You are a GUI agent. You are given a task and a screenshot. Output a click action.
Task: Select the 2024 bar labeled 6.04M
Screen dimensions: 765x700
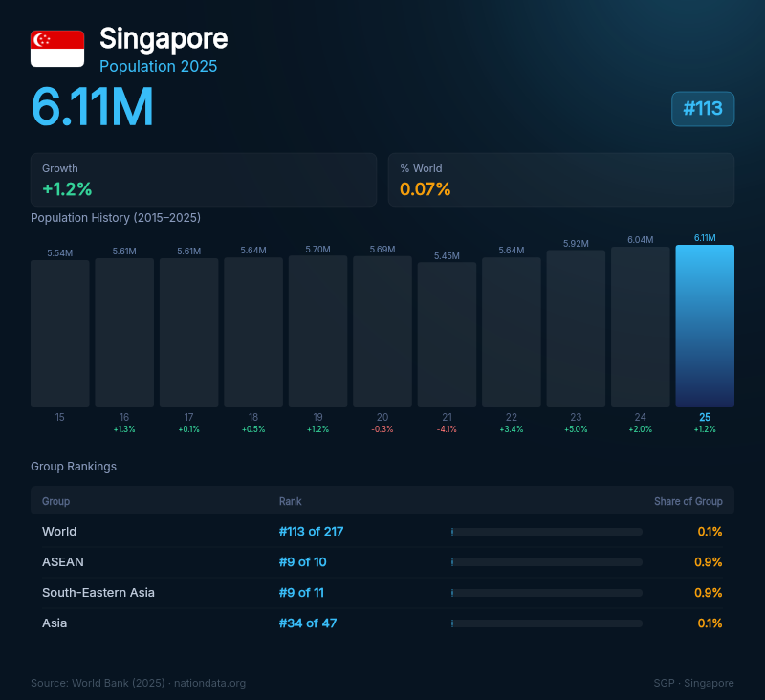640,327
